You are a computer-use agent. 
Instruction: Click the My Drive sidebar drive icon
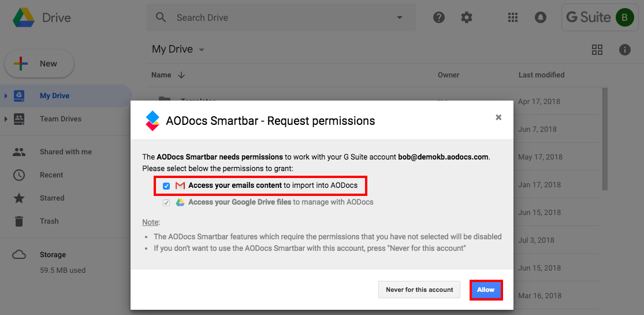(x=19, y=96)
